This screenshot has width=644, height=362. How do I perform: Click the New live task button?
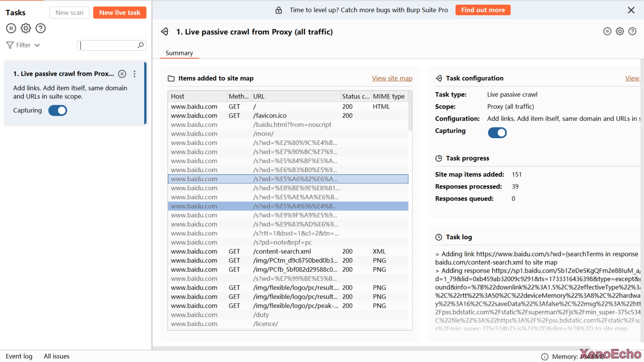(120, 13)
